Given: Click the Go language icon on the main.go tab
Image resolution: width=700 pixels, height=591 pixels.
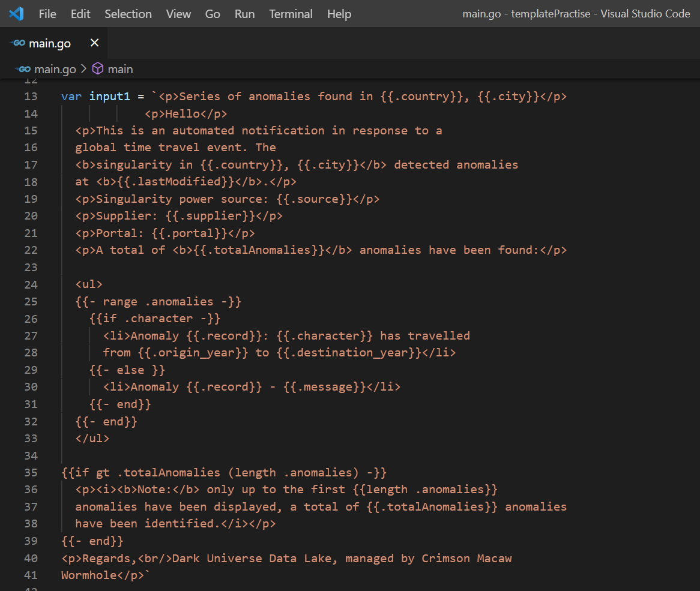Looking at the screenshot, I should (x=19, y=43).
